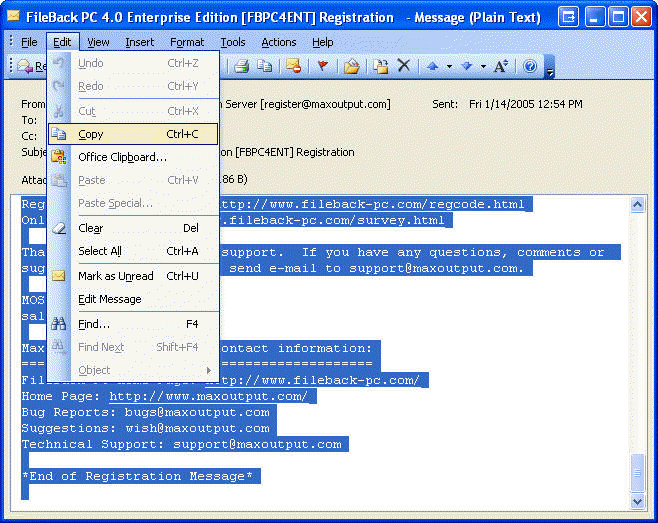Open the http://www.maxoutput.com/ link
Image resolution: width=658 pixels, height=523 pixels.
[209, 396]
